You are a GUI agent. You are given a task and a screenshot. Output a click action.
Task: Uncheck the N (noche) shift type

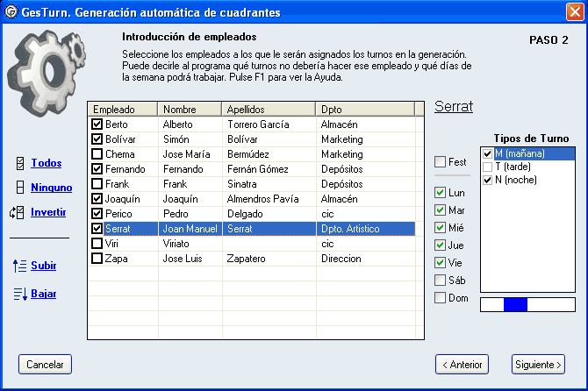tap(487, 180)
